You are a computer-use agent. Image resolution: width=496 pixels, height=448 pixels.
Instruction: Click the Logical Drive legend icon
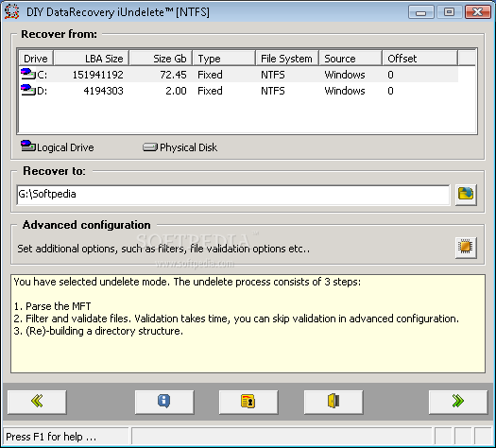[27, 146]
